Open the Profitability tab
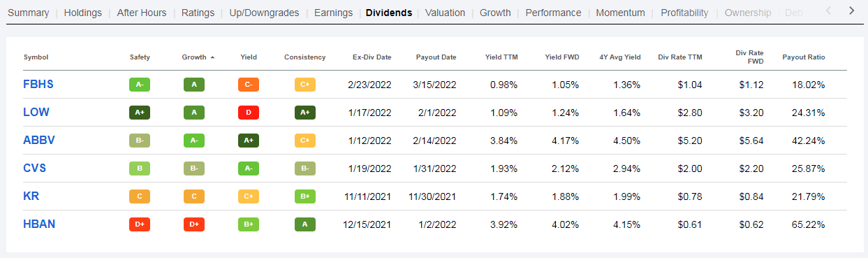This screenshot has height=258, width=868. [x=684, y=13]
